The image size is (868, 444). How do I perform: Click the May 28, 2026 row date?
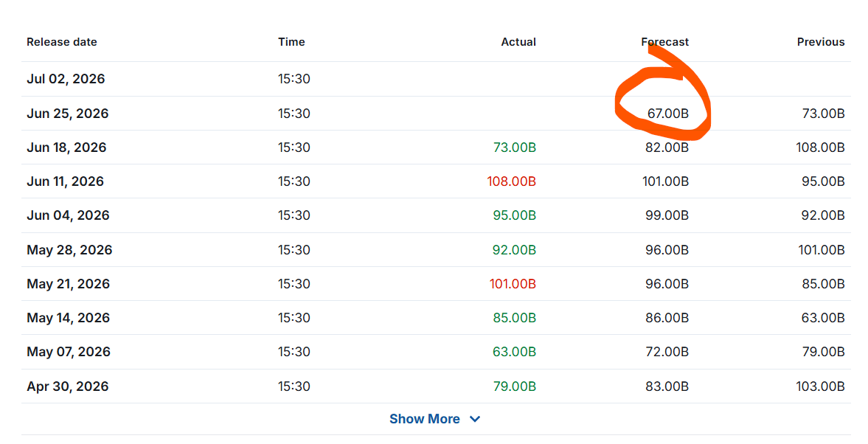point(69,250)
